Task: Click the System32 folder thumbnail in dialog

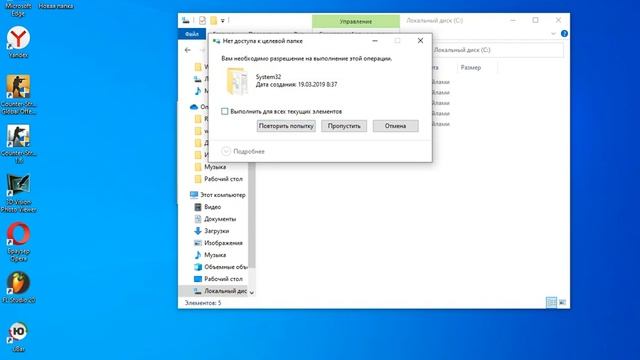Action: coord(237,81)
